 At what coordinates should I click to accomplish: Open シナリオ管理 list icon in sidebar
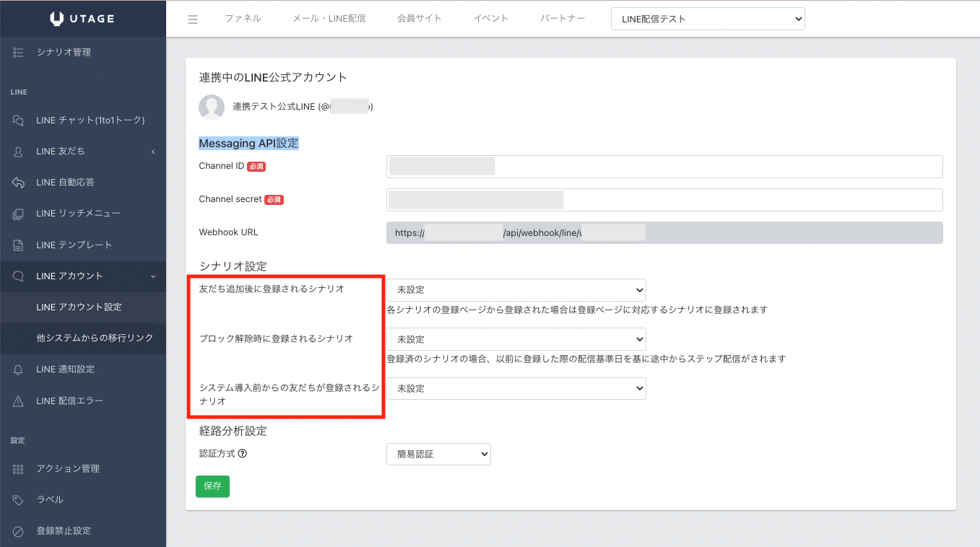19,52
